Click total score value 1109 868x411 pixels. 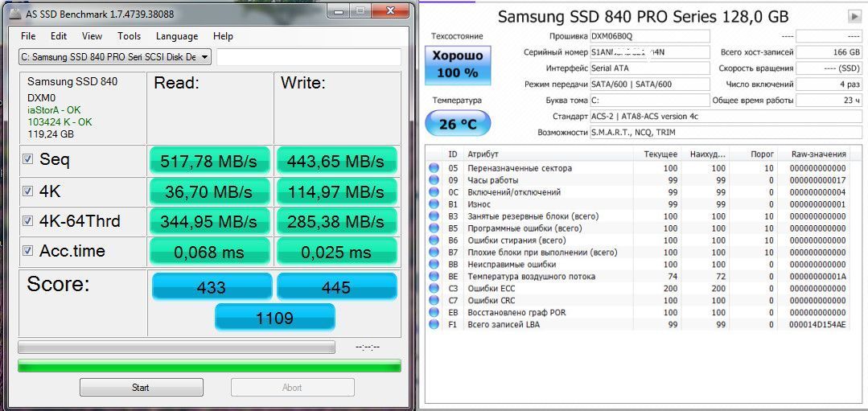tap(274, 318)
